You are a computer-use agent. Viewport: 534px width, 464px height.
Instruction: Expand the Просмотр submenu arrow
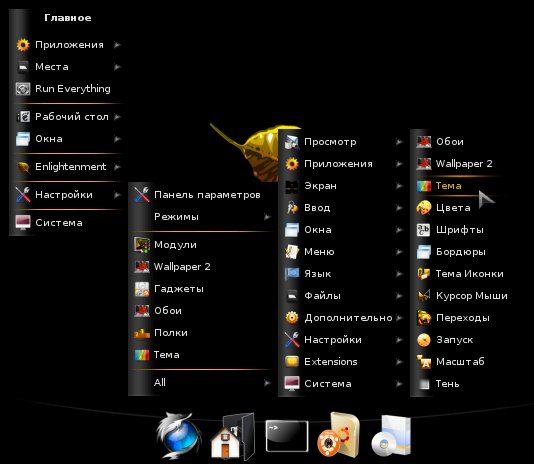click(399, 142)
